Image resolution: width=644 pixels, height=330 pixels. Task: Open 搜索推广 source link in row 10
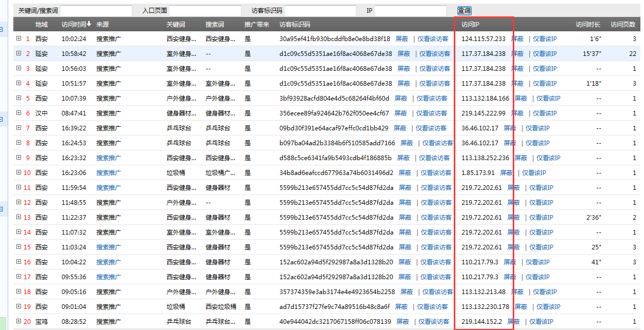pos(108,173)
